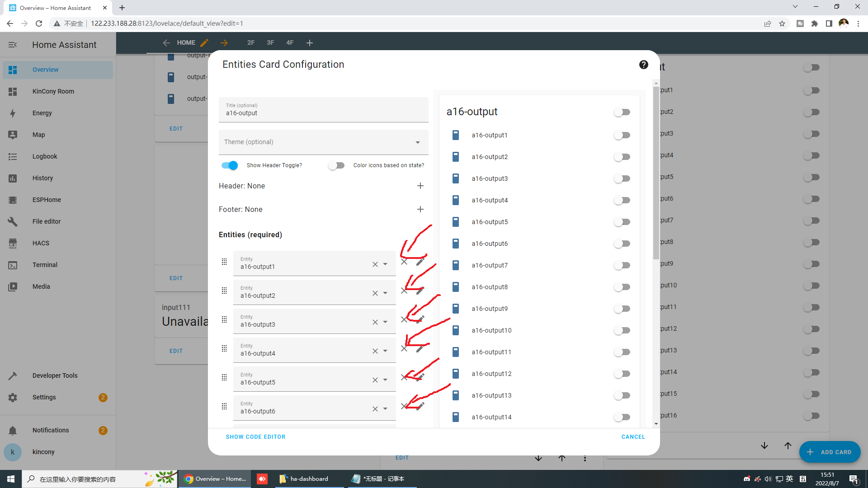Enable Color icons based on state
The height and width of the screenshot is (488, 868).
[336, 165]
